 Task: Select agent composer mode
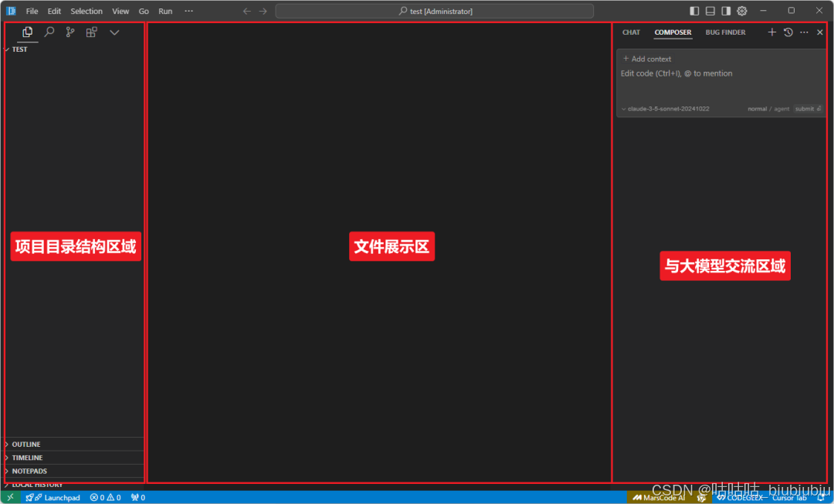tap(781, 109)
